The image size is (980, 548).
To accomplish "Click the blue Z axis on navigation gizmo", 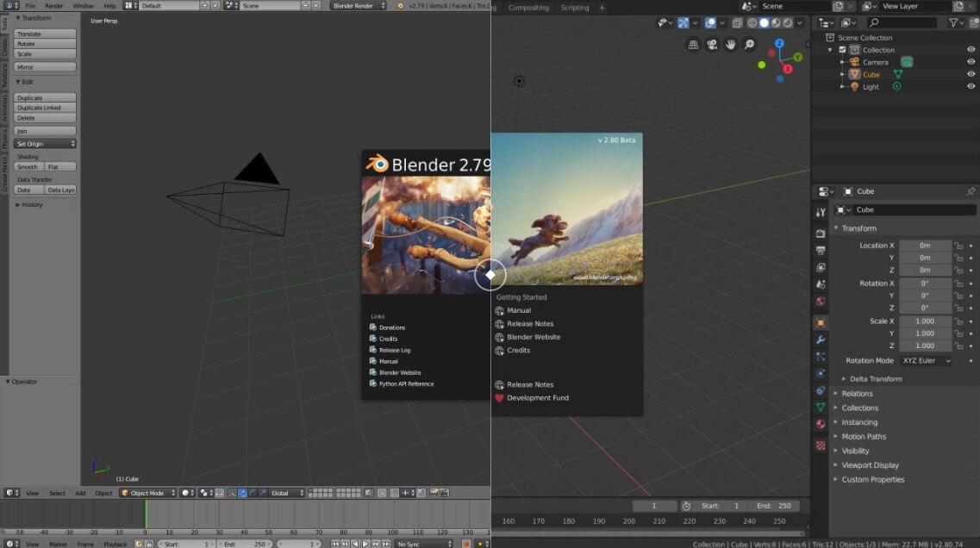I will point(779,44).
